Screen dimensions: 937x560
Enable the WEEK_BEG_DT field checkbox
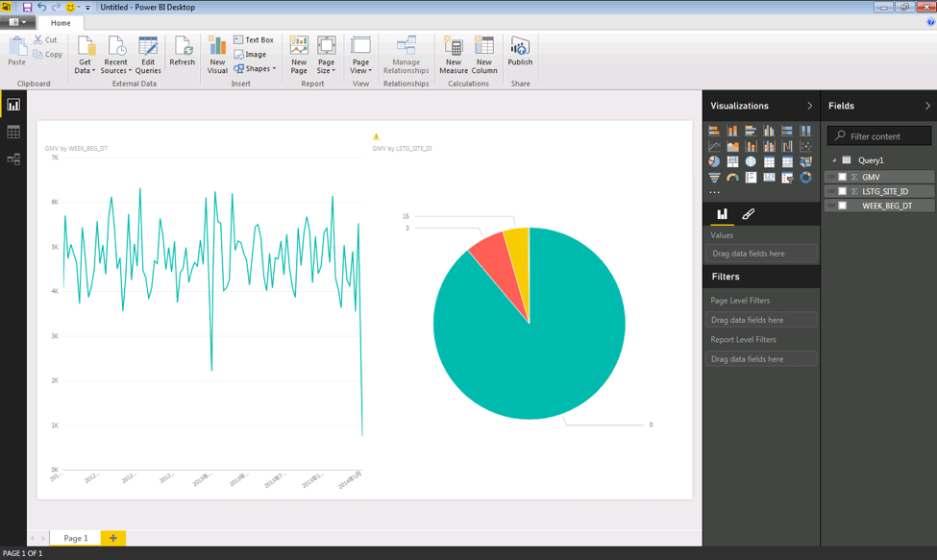pyautogui.click(x=843, y=206)
